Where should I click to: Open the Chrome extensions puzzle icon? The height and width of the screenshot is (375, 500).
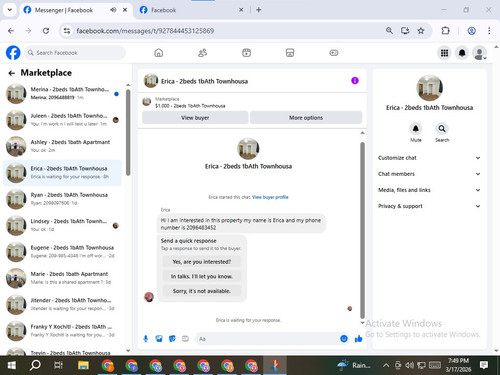pos(445,31)
